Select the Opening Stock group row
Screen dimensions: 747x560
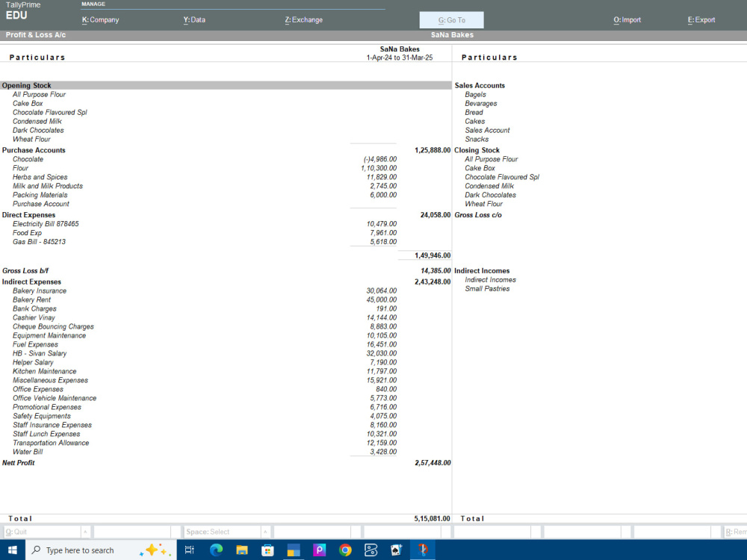click(226, 86)
